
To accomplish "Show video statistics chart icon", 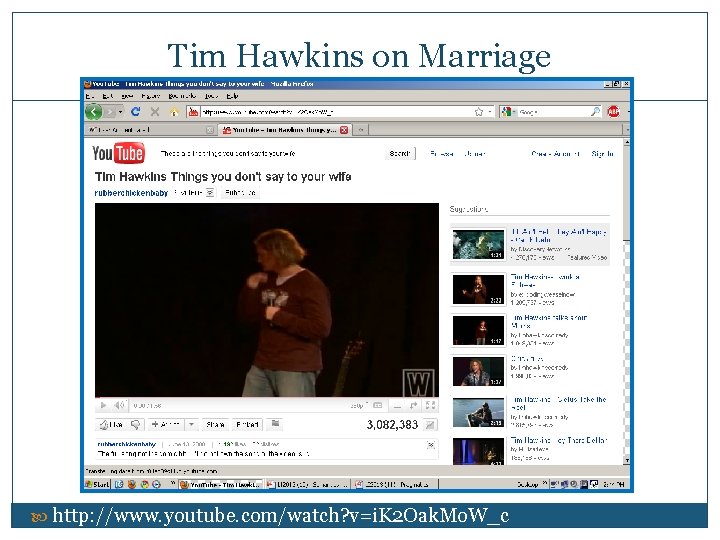I will [430, 425].
